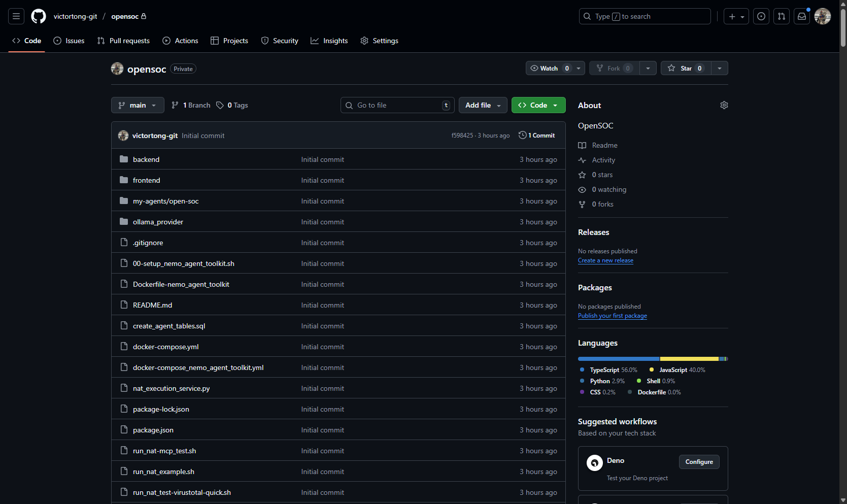This screenshot has width=847, height=504.
Task: Open package-lock.json file
Action: coord(161,409)
